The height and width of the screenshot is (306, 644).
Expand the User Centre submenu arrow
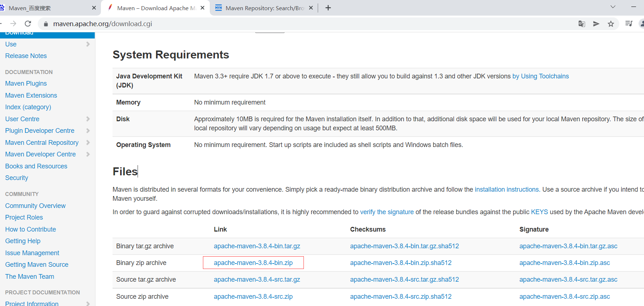tap(88, 119)
